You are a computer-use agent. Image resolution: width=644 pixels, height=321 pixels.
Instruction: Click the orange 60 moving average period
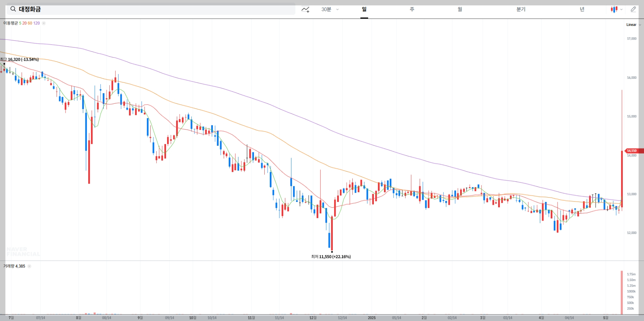click(30, 23)
